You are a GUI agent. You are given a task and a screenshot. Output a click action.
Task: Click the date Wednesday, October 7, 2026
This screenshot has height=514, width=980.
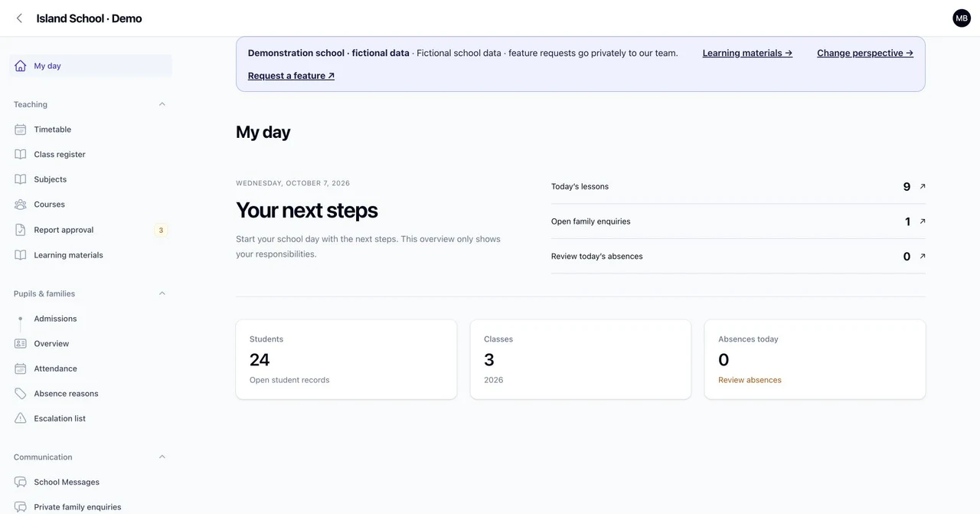coord(292,183)
